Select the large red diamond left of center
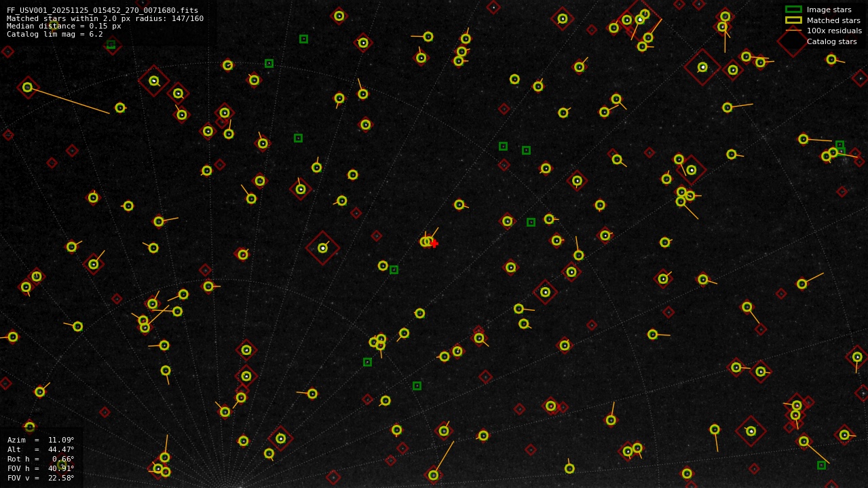 (322, 248)
